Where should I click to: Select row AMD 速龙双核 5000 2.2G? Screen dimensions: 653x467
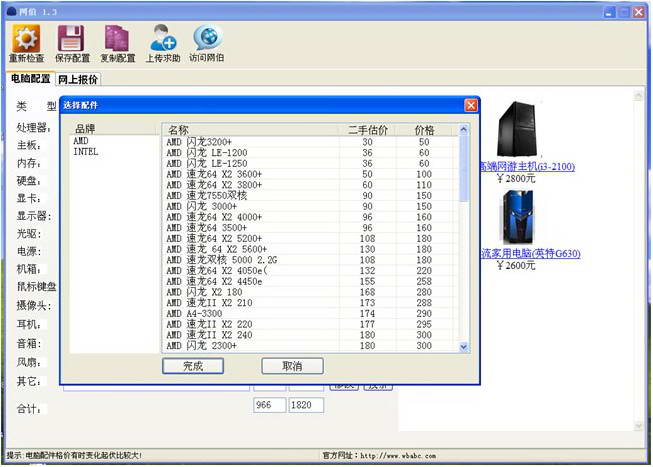[309, 260]
